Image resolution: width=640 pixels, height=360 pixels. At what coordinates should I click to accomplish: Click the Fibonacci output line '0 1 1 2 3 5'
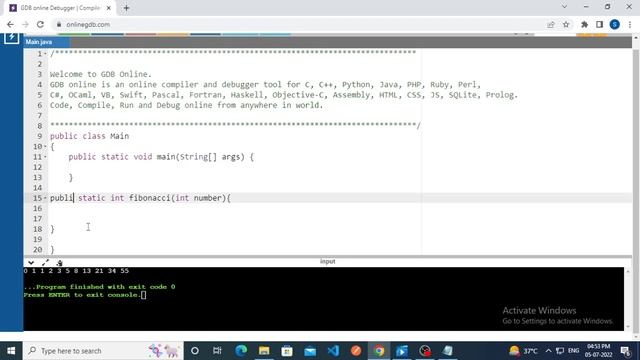[76, 271]
